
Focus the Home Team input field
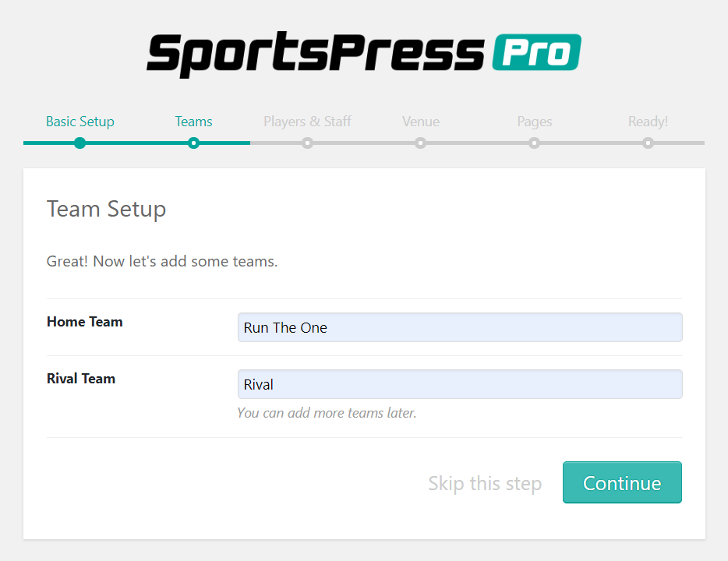point(460,327)
